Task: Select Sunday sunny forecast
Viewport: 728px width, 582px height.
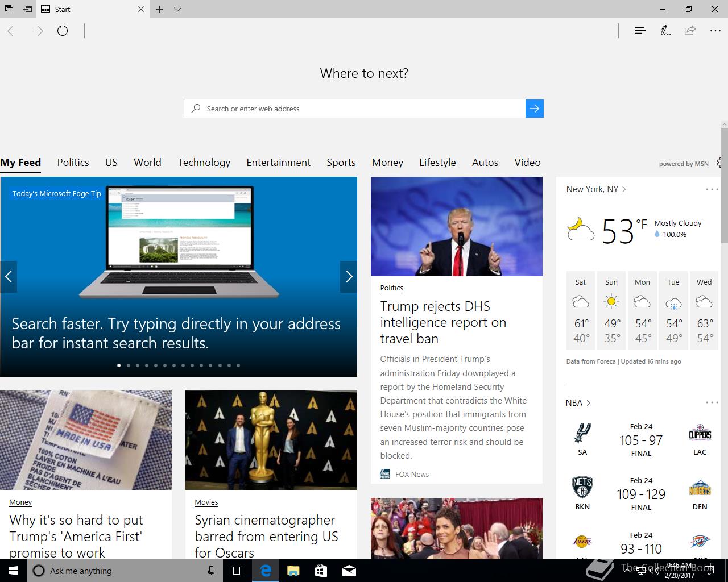Action: point(611,310)
